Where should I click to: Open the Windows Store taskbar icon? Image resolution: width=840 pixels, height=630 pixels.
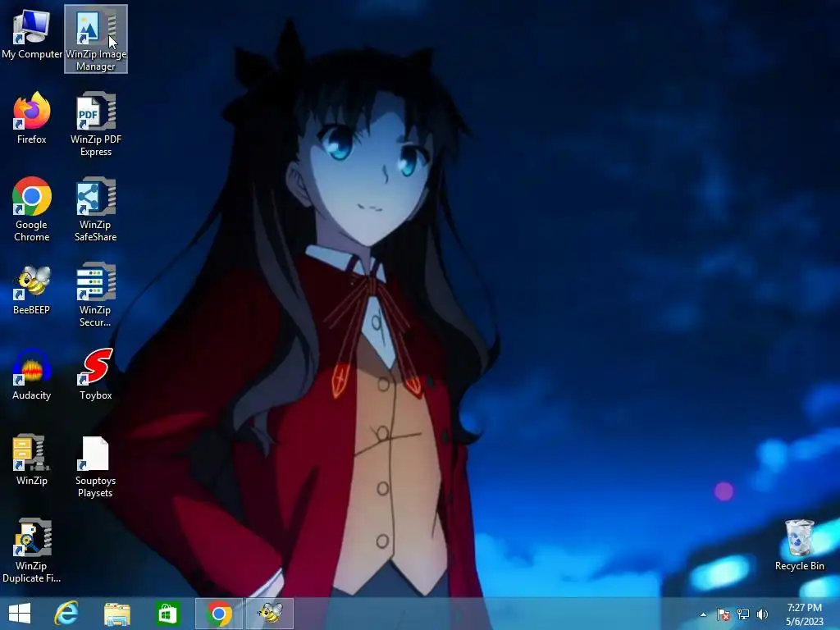click(x=167, y=614)
